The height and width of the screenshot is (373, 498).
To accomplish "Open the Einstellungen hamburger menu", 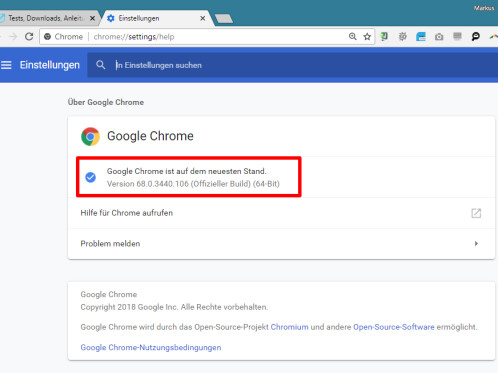I will coord(6,65).
